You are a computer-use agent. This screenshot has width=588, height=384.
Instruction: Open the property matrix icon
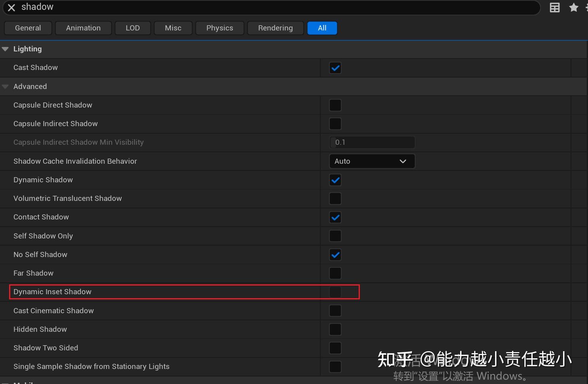554,7
